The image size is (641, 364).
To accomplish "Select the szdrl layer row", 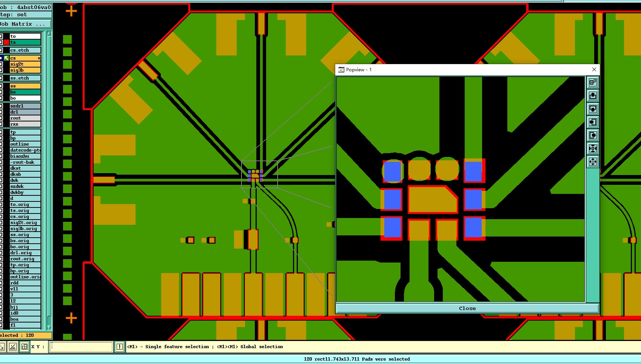I will [x=25, y=106].
